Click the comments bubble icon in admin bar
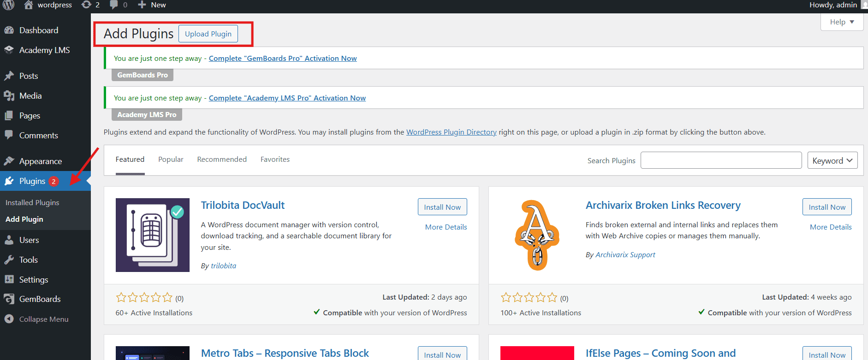Screen dimensions: 868x360 118,5
